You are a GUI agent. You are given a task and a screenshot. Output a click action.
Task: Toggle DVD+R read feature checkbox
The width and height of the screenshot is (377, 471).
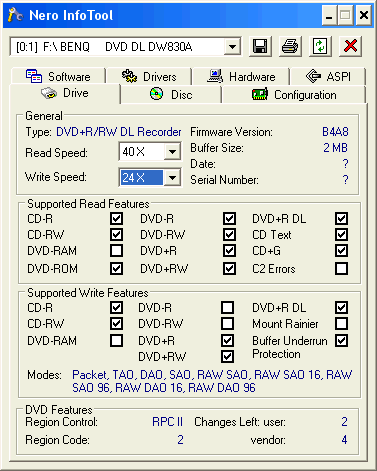click(229, 250)
